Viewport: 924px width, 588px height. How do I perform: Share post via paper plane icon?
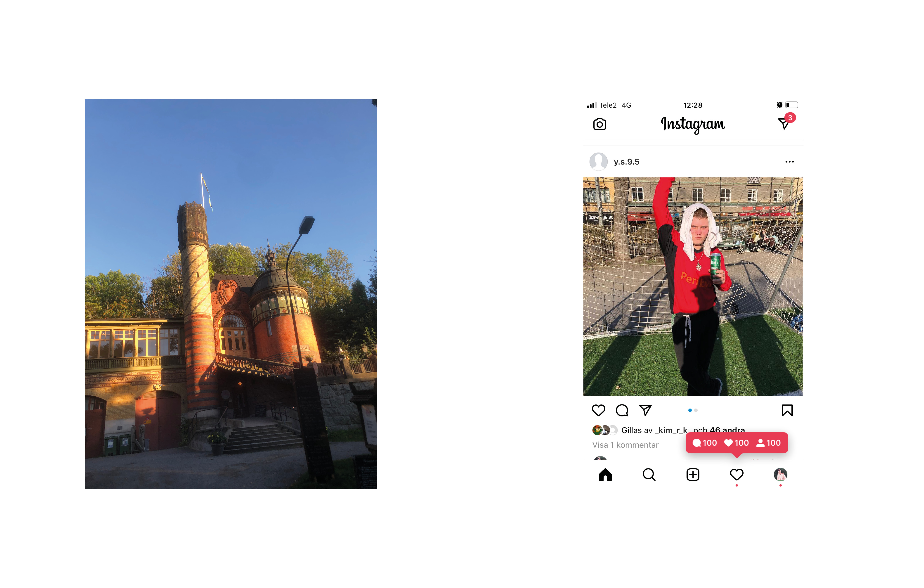[x=645, y=410]
